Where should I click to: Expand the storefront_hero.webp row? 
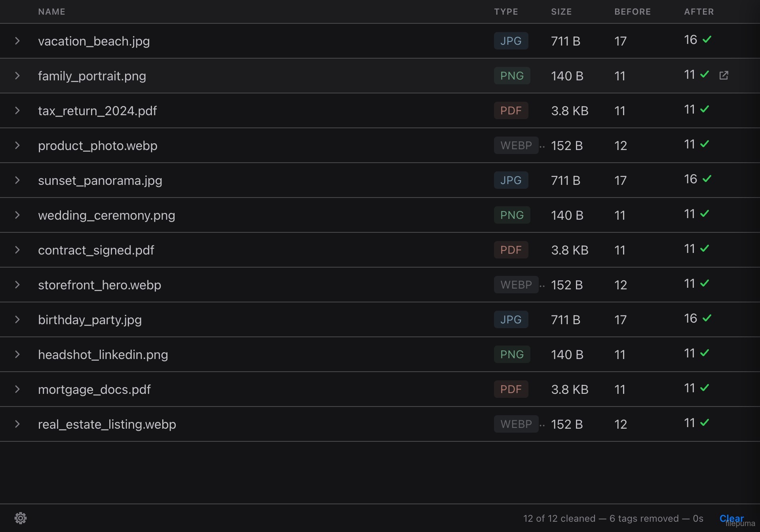click(17, 285)
